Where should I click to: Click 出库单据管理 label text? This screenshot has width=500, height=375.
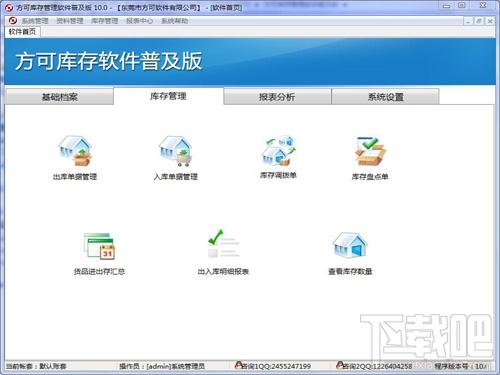pos(75,177)
